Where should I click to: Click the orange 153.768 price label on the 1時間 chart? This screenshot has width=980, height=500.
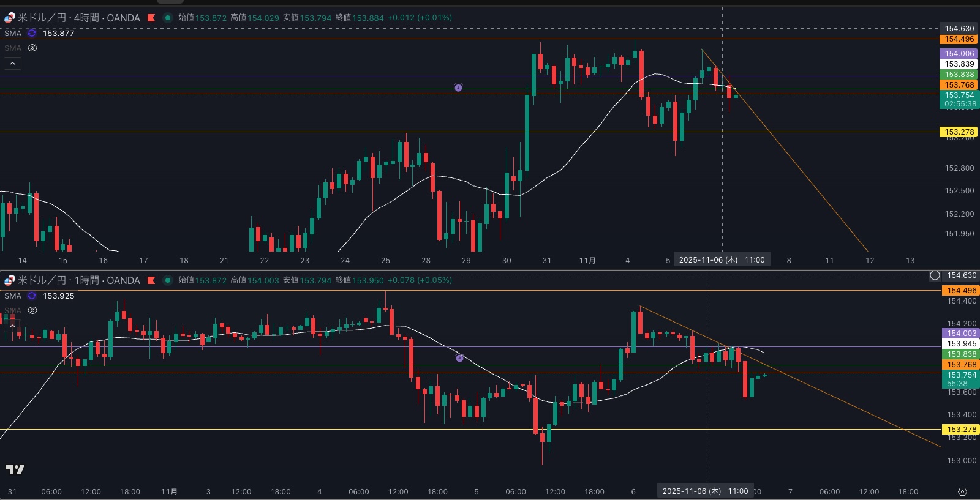pyautogui.click(x=961, y=365)
